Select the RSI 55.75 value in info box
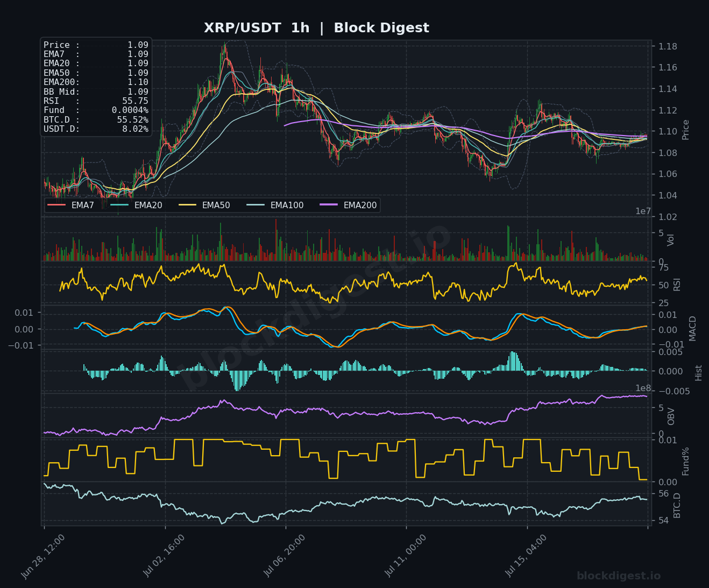 click(135, 101)
